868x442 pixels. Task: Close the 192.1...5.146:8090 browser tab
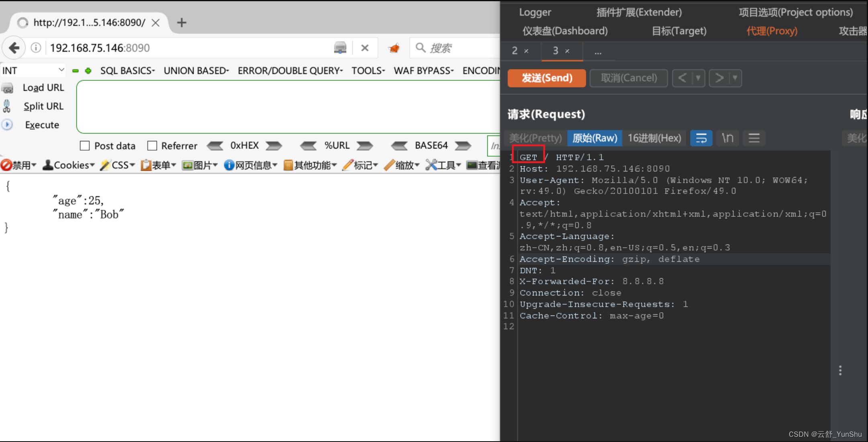(x=155, y=23)
